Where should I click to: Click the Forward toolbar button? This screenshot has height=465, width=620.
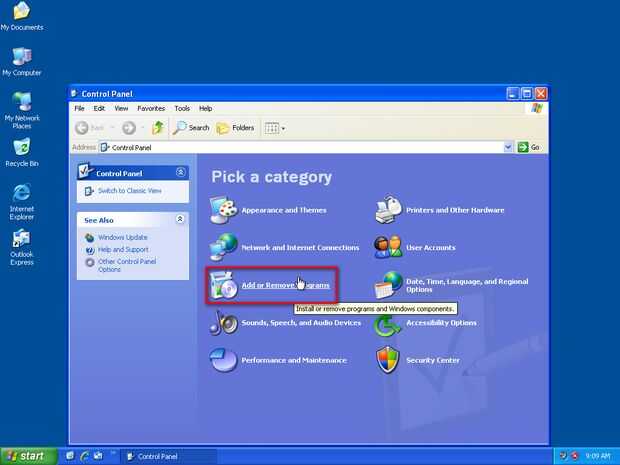tap(129, 128)
